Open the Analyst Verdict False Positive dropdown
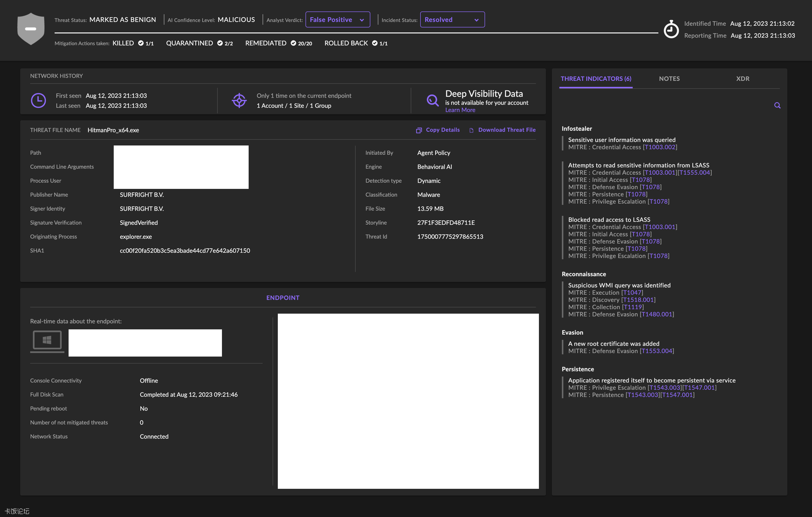 pos(338,19)
